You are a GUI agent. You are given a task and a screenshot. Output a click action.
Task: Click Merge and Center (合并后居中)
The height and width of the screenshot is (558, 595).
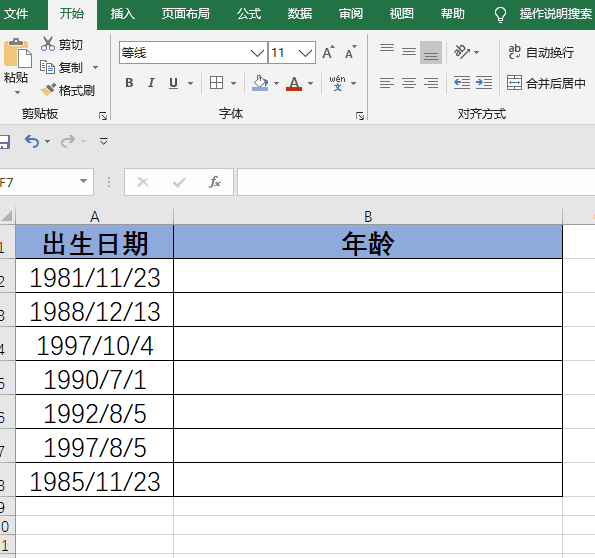(546, 83)
